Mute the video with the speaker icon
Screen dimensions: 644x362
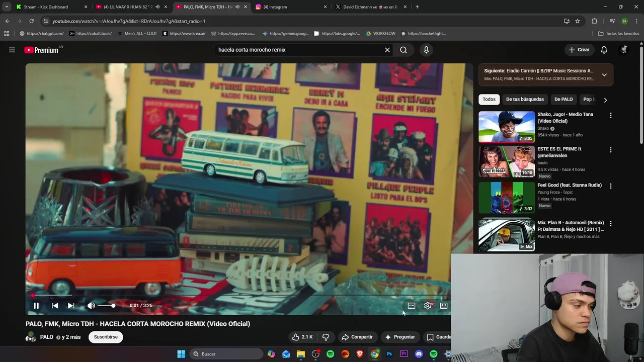tap(91, 306)
